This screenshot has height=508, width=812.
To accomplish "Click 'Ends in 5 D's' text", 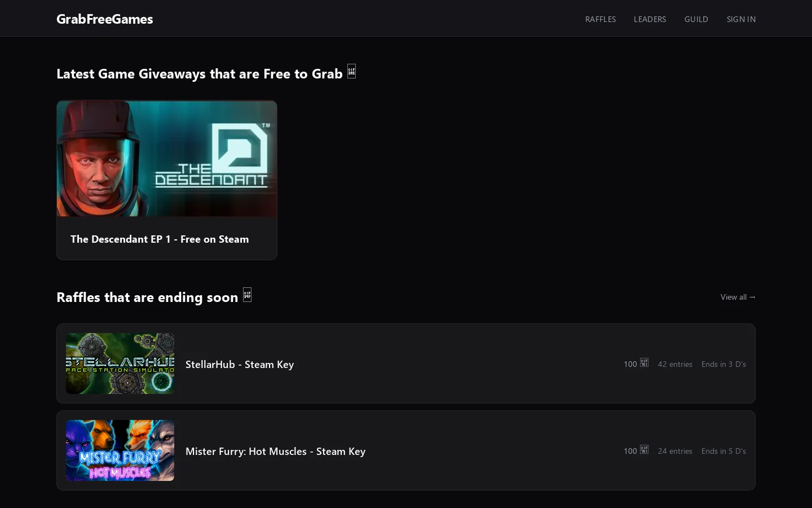I will [x=723, y=451].
